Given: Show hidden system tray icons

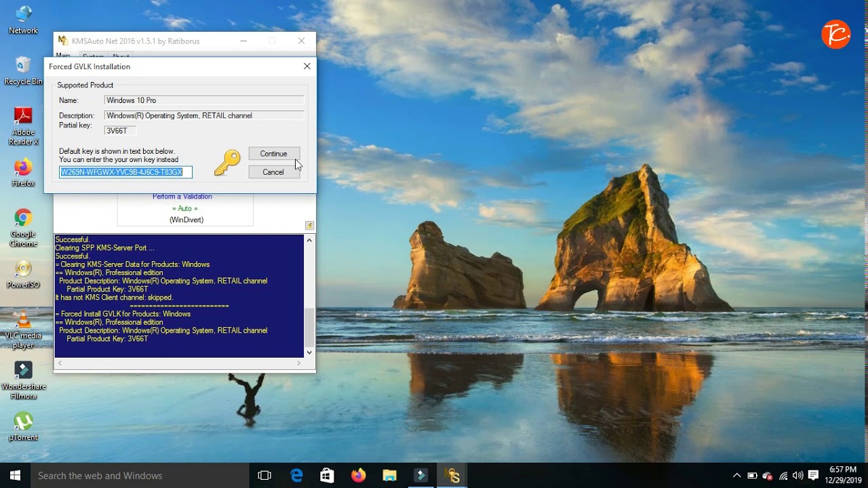Looking at the screenshot, I should click(737, 476).
